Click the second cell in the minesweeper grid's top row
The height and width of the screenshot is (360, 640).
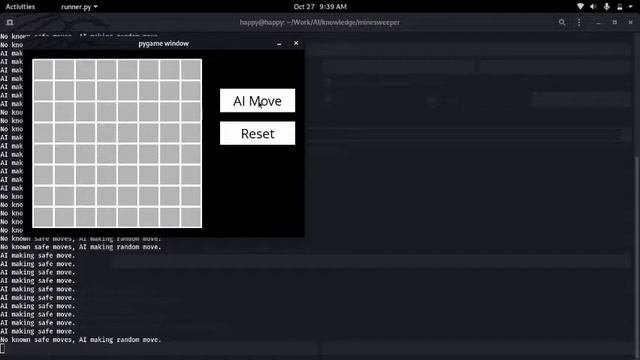click(x=64, y=69)
